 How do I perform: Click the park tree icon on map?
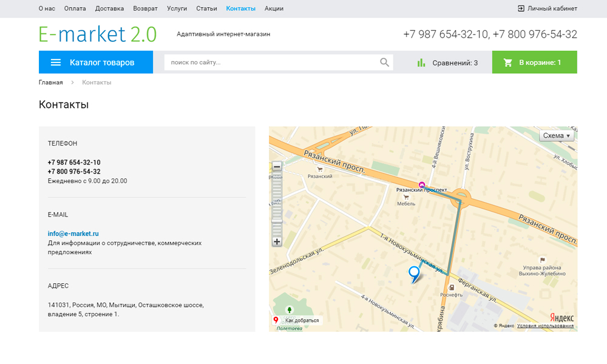(x=289, y=309)
